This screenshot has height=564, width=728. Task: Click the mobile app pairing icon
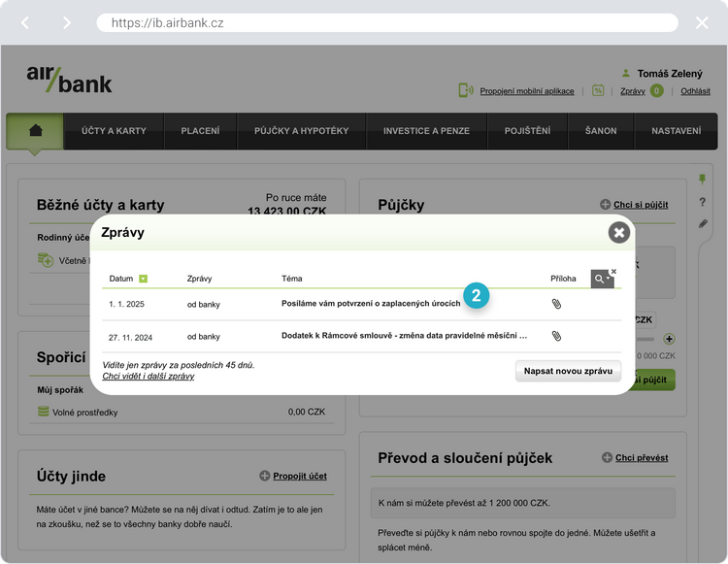coord(466,90)
